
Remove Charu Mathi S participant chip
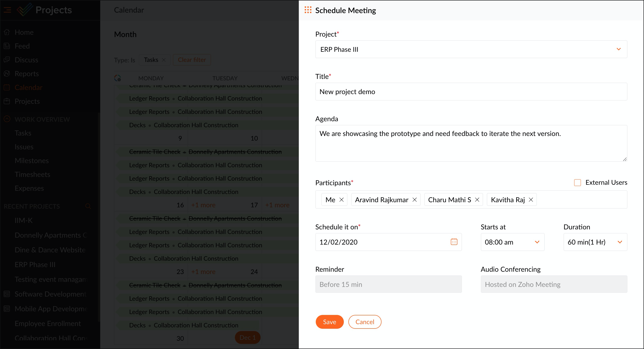coord(477,200)
